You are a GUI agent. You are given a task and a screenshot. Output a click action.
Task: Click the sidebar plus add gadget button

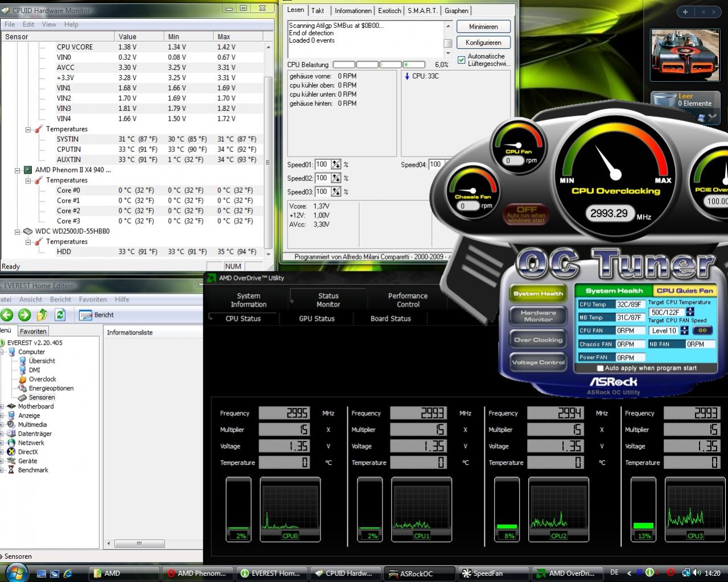click(x=685, y=12)
